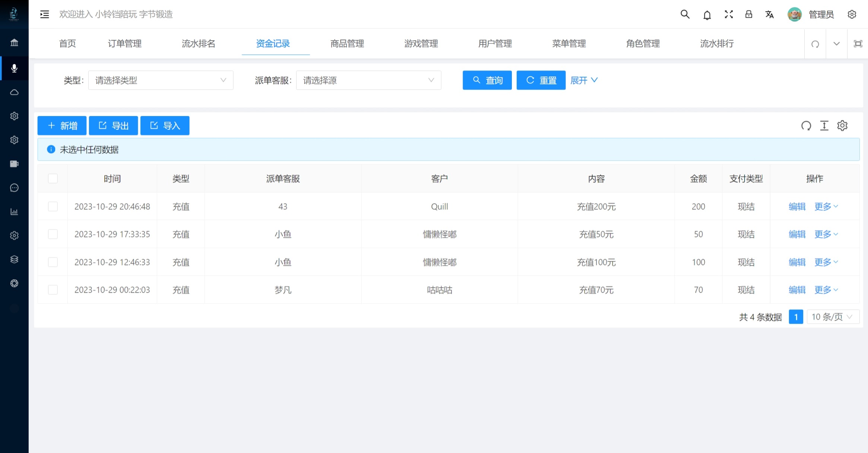Image resolution: width=868 pixels, height=453 pixels.
Task: Open the 派单客服 select dropdown
Action: [x=368, y=80]
